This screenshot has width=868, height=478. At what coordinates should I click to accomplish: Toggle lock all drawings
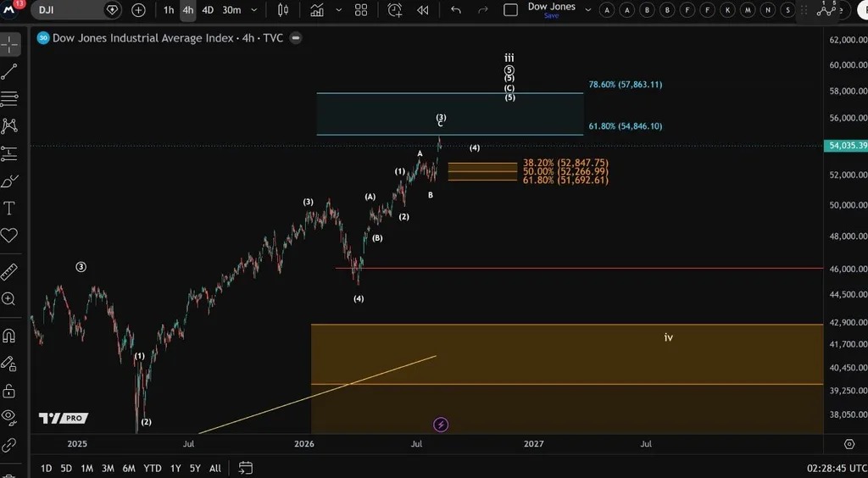tap(9, 391)
